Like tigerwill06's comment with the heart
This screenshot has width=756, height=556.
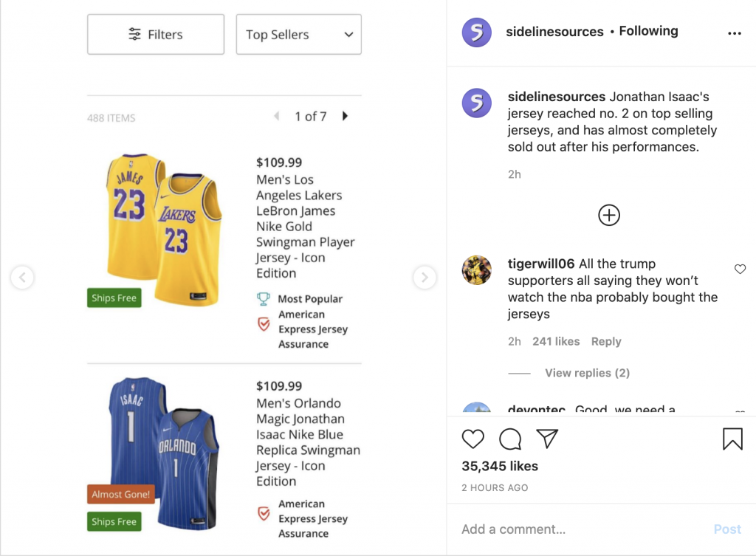pyautogui.click(x=740, y=269)
